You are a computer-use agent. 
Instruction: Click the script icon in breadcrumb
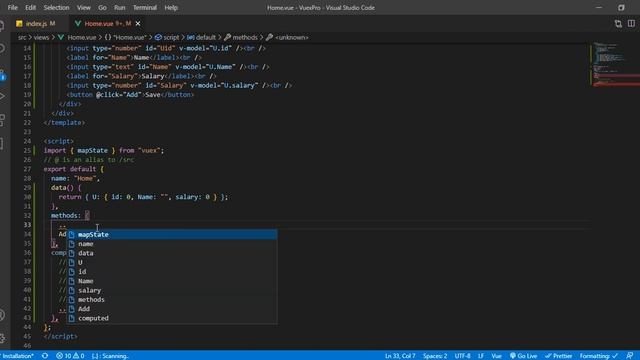158,37
